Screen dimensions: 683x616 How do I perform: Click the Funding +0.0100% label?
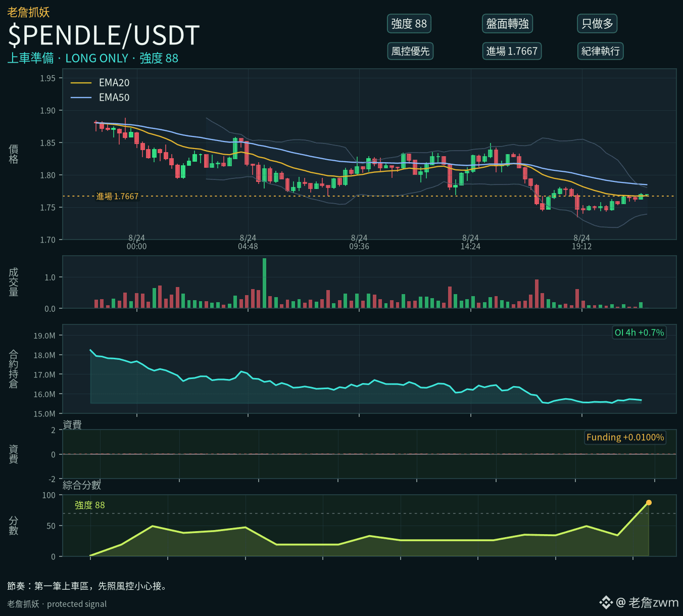(x=625, y=437)
